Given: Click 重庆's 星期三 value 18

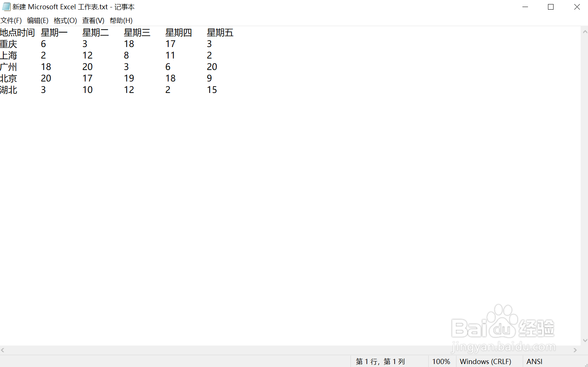Looking at the screenshot, I should pyautogui.click(x=129, y=44).
